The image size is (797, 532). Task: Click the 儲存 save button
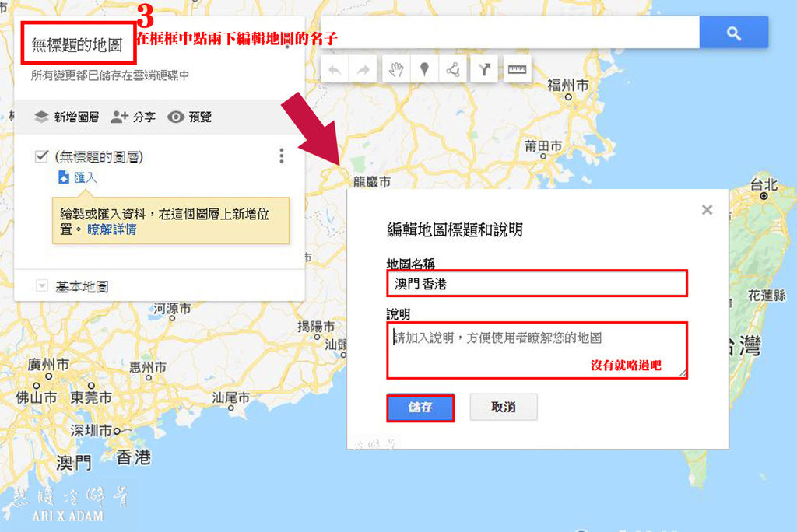420,408
